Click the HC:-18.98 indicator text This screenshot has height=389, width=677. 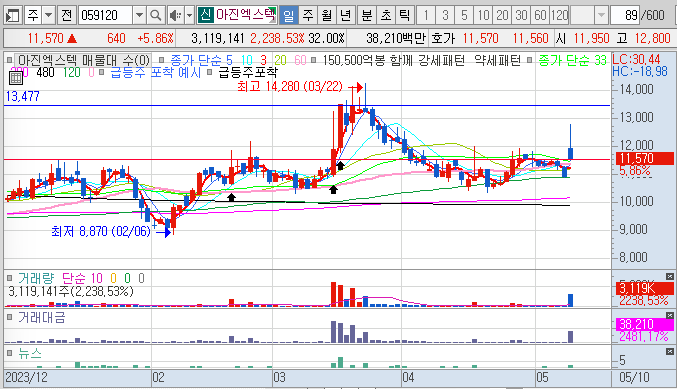click(x=640, y=71)
